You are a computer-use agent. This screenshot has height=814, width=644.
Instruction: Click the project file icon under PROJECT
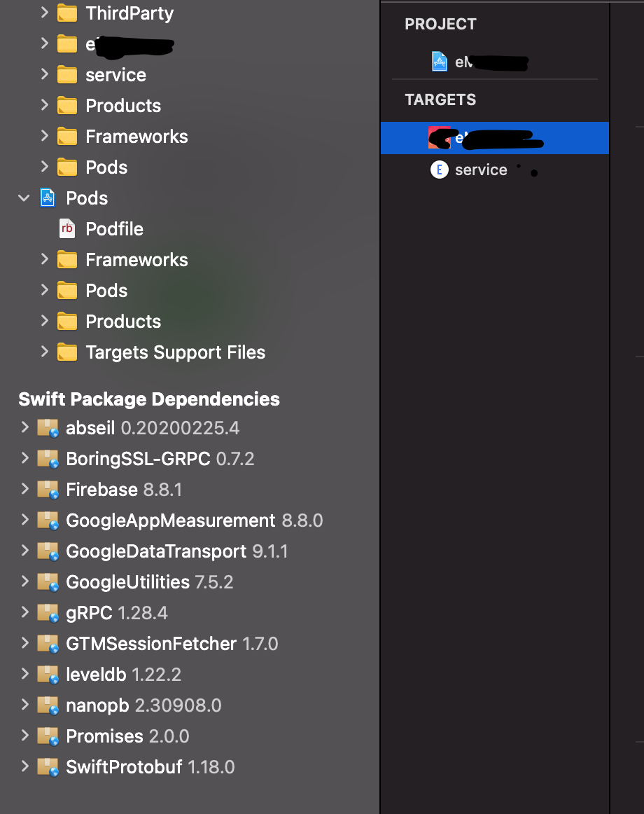tap(439, 62)
